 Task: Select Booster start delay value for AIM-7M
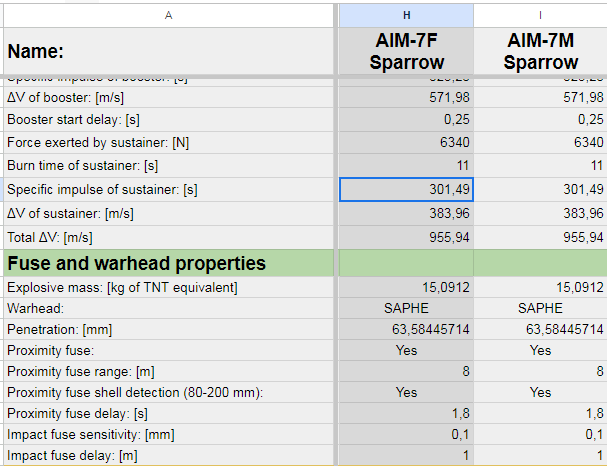pos(540,120)
